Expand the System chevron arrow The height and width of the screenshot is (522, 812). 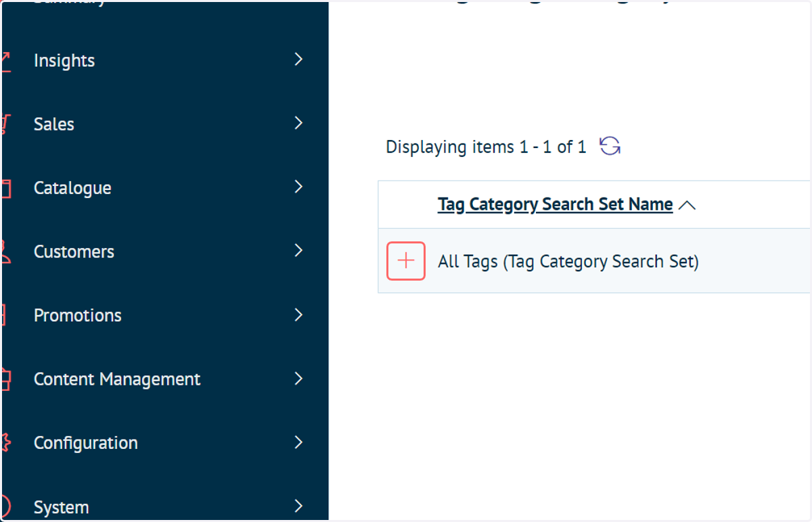299,506
